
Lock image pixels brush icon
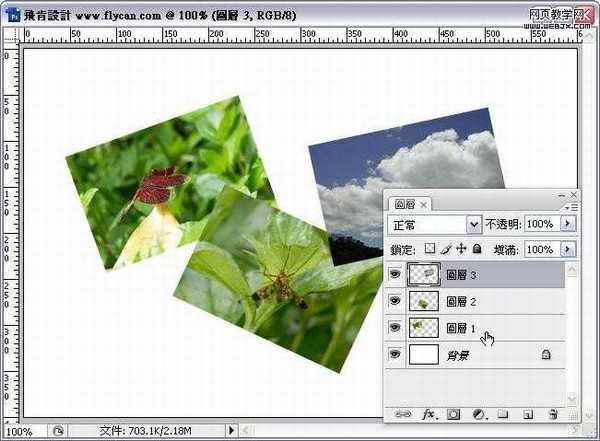tap(446, 249)
